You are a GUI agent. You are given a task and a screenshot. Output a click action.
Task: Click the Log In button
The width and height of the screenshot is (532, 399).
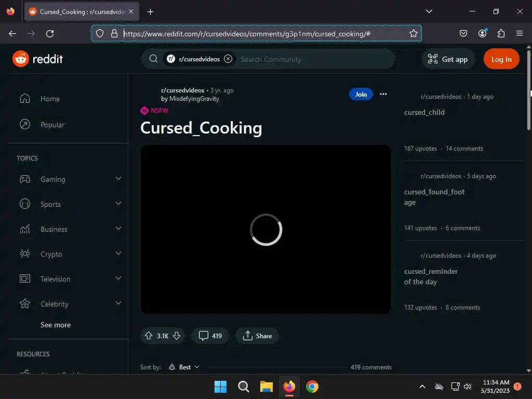click(501, 59)
